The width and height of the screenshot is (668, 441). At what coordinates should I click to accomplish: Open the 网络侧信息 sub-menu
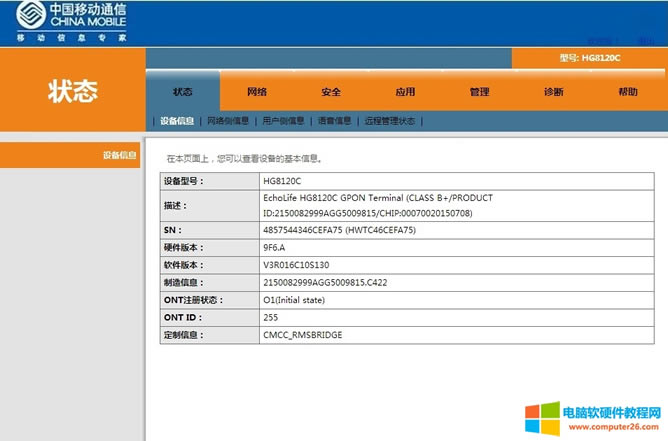[x=228, y=121]
